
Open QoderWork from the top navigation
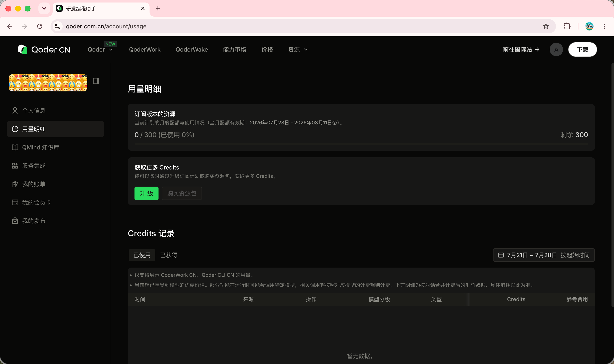[x=145, y=49]
